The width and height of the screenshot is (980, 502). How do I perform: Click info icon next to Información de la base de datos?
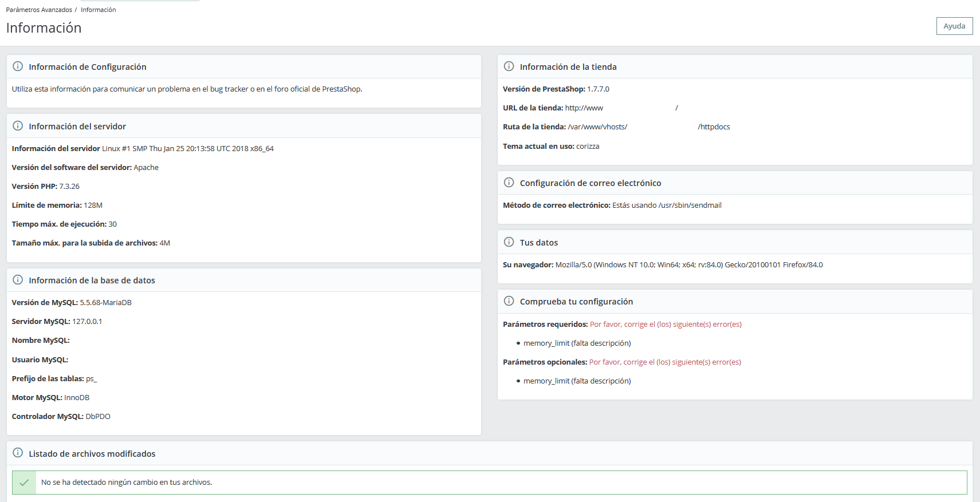(18, 280)
